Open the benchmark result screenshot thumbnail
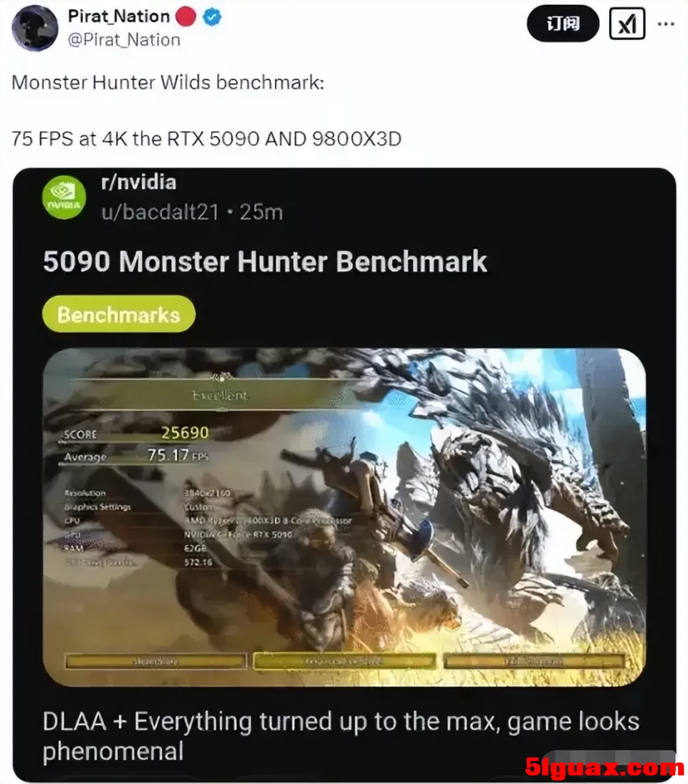The width and height of the screenshot is (688, 784). point(345,517)
